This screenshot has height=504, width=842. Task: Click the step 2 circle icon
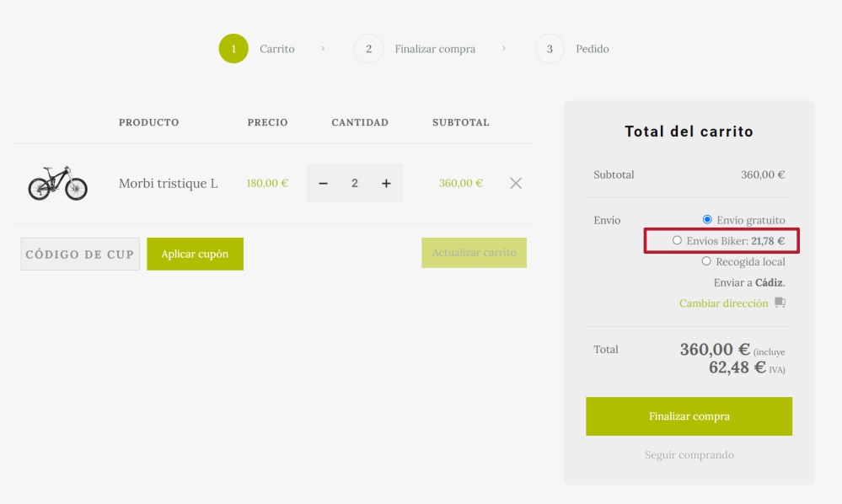(368, 49)
